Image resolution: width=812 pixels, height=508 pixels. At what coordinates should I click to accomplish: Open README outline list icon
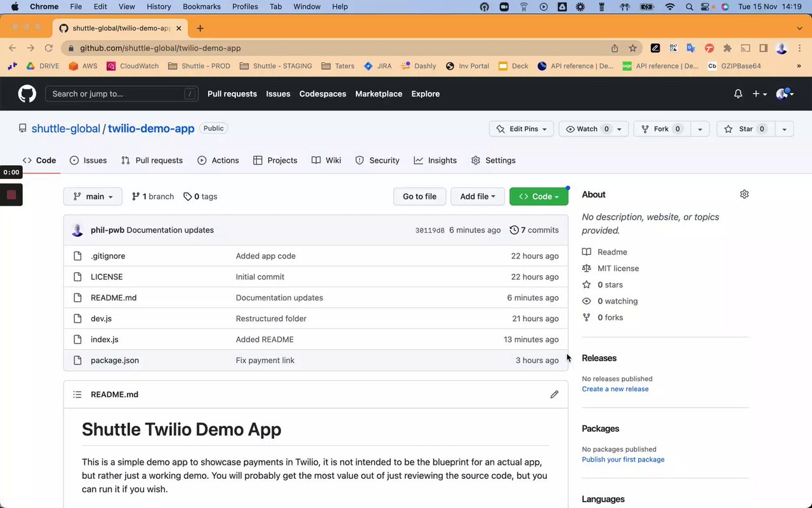click(x=77, y=394)
